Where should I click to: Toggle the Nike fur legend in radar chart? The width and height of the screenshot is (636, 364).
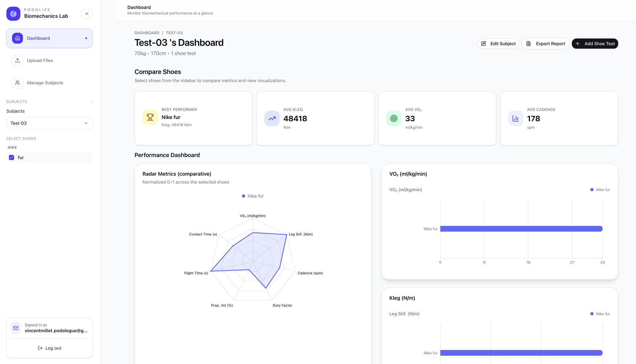click(252, 196)
